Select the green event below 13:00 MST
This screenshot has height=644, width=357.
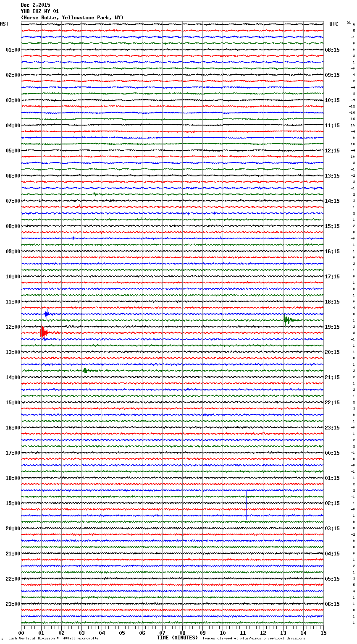tap(85, 370)
